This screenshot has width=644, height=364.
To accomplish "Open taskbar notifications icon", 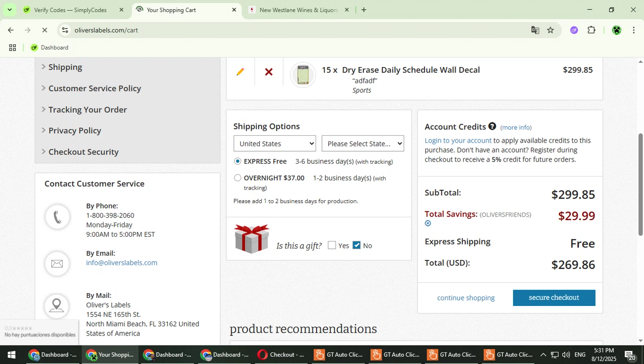I will [630, 355].
